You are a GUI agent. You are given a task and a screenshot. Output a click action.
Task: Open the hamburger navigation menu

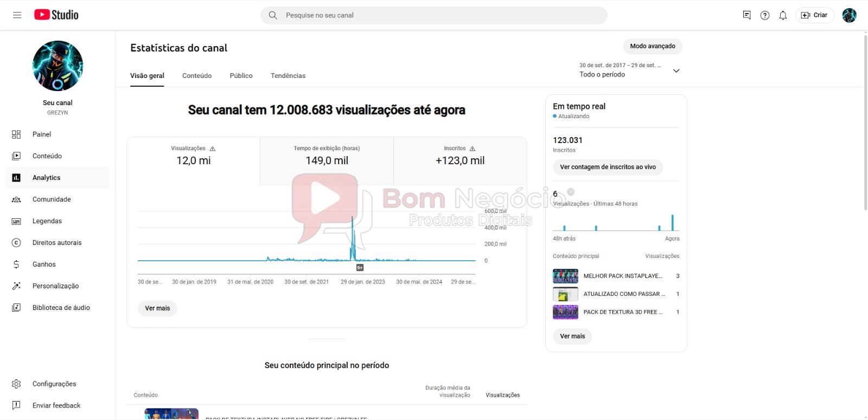click(17, 15)
